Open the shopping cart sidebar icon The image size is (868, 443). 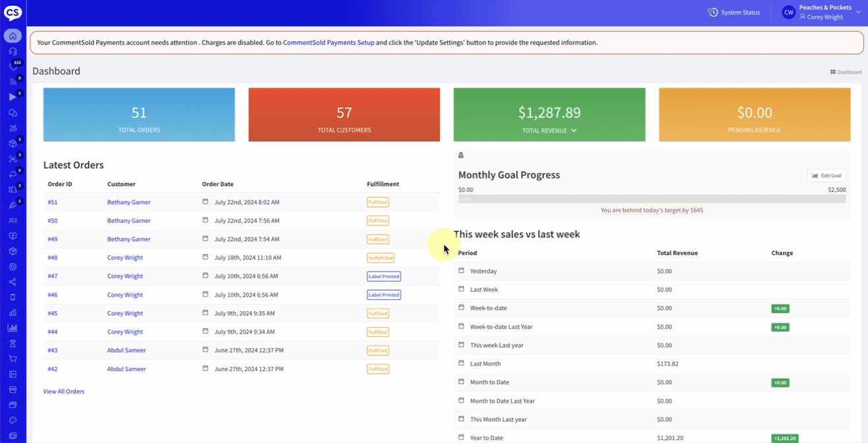(13, 359)
